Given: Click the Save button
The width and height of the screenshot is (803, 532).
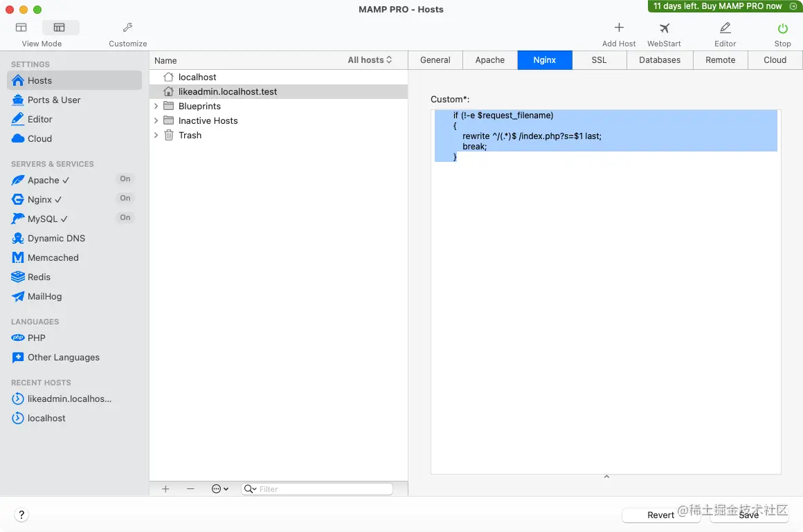Looking at the screenshot, I should (x=749, y=515).
